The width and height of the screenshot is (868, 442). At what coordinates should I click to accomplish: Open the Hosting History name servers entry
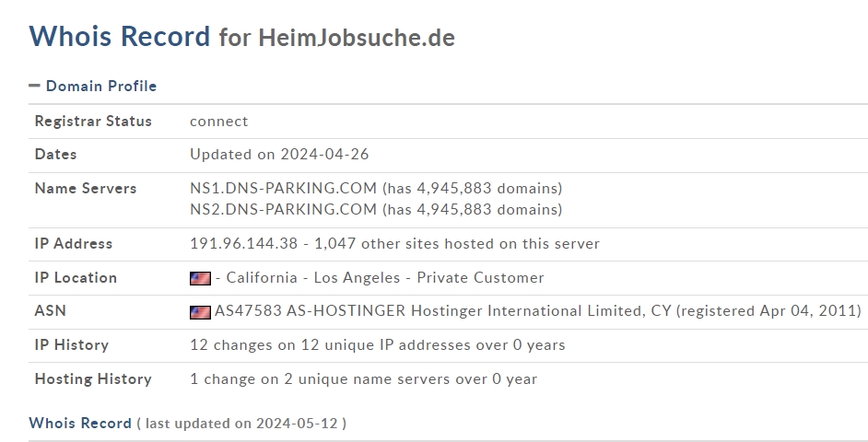pyautogui.click(x=364, y=379)
